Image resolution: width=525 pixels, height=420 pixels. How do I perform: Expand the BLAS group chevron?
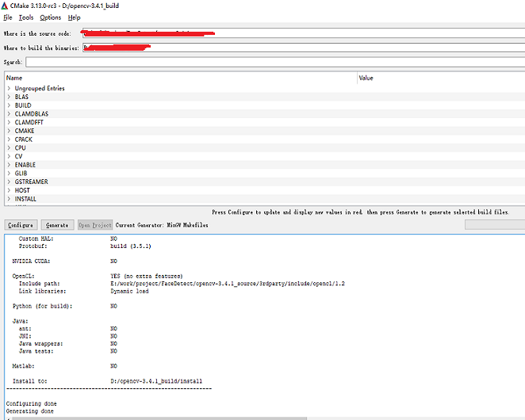coord(9,97)
